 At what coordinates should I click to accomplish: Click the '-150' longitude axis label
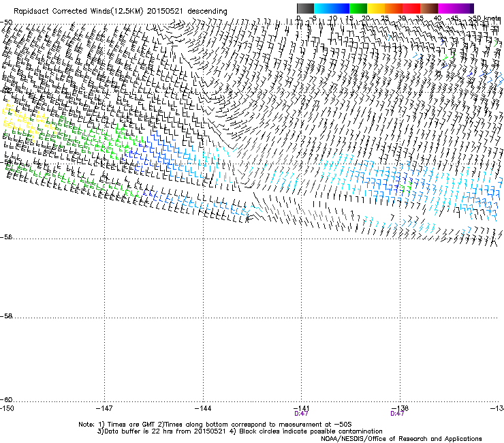7,408
